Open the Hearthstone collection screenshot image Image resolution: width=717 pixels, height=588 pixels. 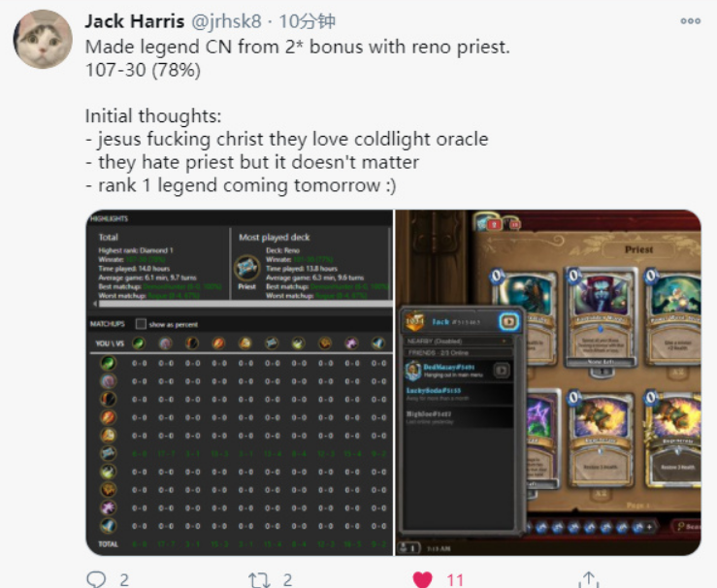coord(548,382)
